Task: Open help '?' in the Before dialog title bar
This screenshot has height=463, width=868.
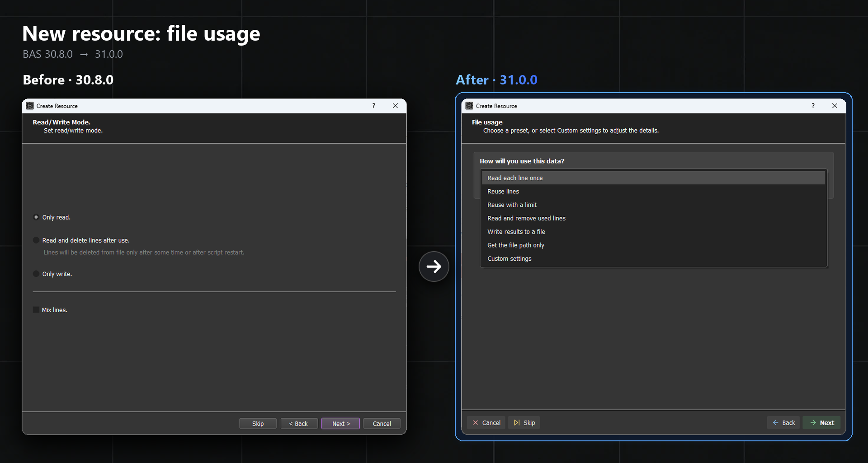Action: tap(373, 106)
